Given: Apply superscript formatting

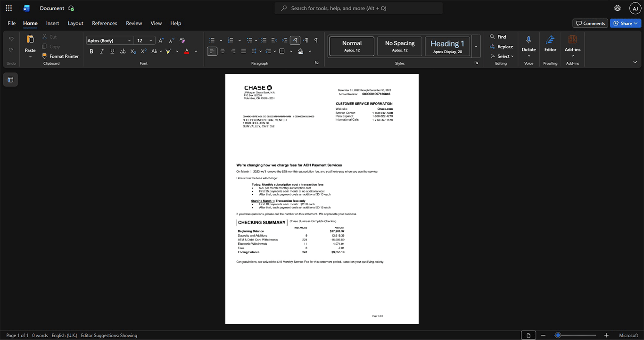Looking at the screenshot, I should pos(143,51).
